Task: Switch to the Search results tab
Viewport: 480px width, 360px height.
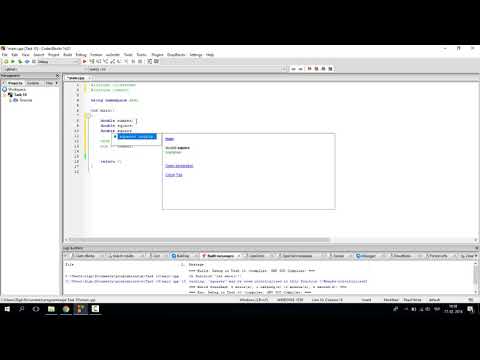Action: tap(123, 256)
